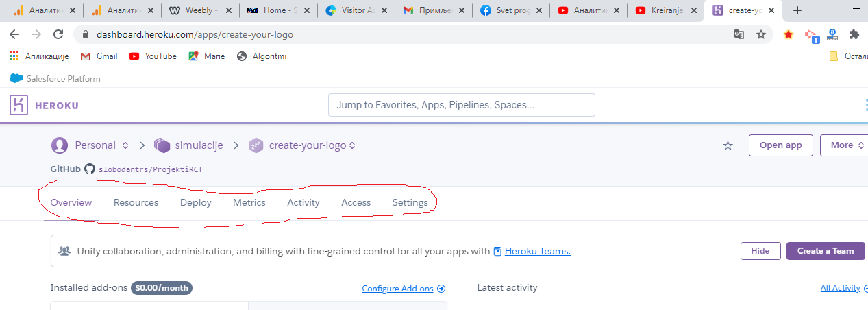This screenshot has width=868, height=310.
Task: Switch to the Resources tab
Action: click(x=136, y=202)
